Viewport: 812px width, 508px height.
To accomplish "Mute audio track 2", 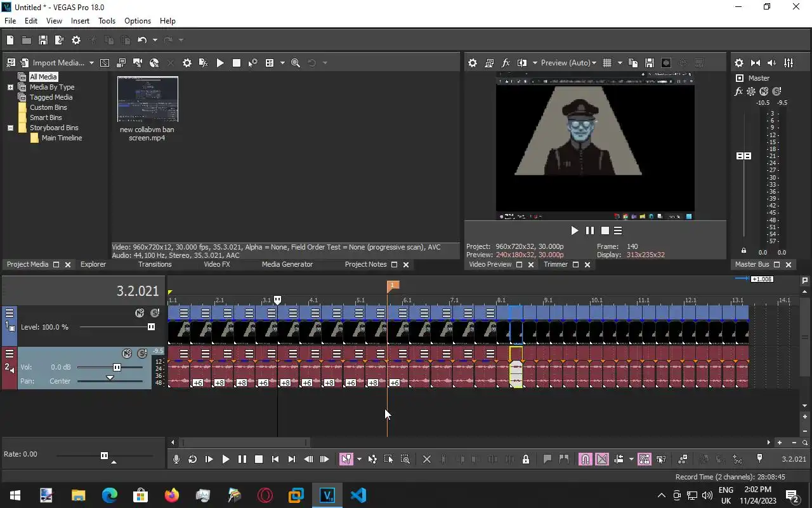I will [127, 354].
